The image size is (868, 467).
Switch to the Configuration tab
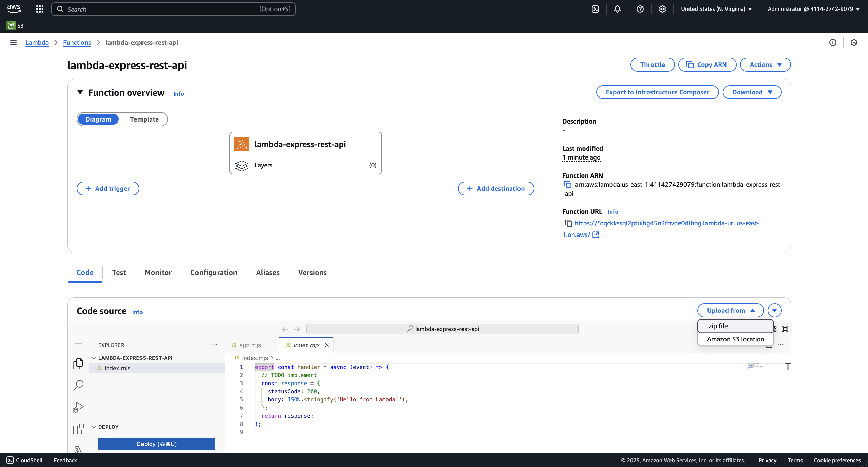[213, 273]
